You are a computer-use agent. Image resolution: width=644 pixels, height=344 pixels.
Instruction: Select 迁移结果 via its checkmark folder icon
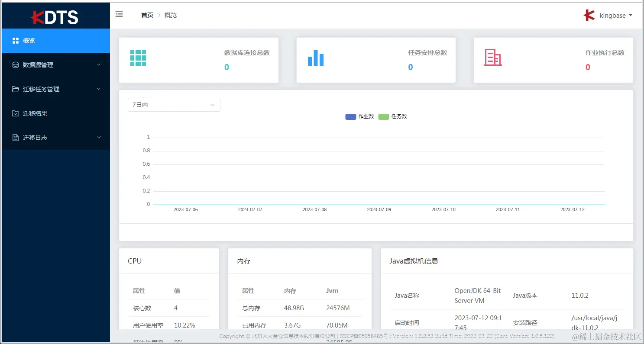pyautogui.click(x=15, y=113)
